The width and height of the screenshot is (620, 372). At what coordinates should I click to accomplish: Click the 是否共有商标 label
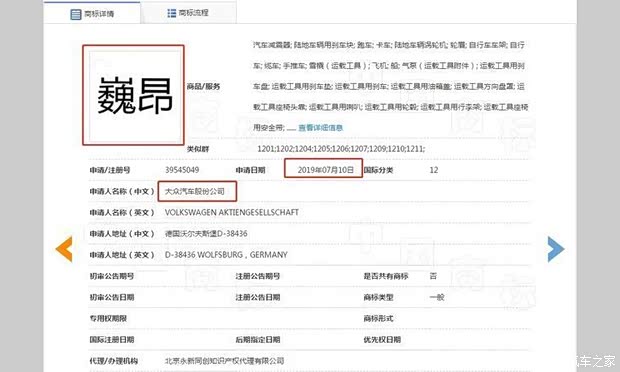tap(386, 276)
